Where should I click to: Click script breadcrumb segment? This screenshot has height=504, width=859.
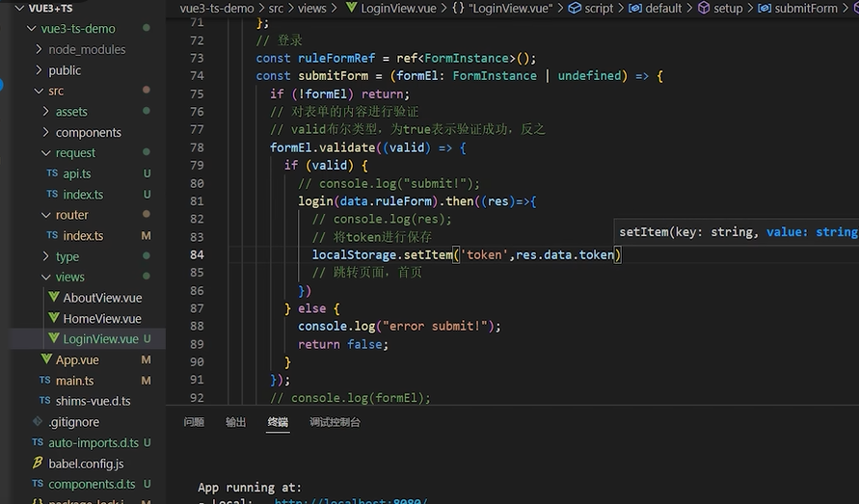tap(599, 9)
